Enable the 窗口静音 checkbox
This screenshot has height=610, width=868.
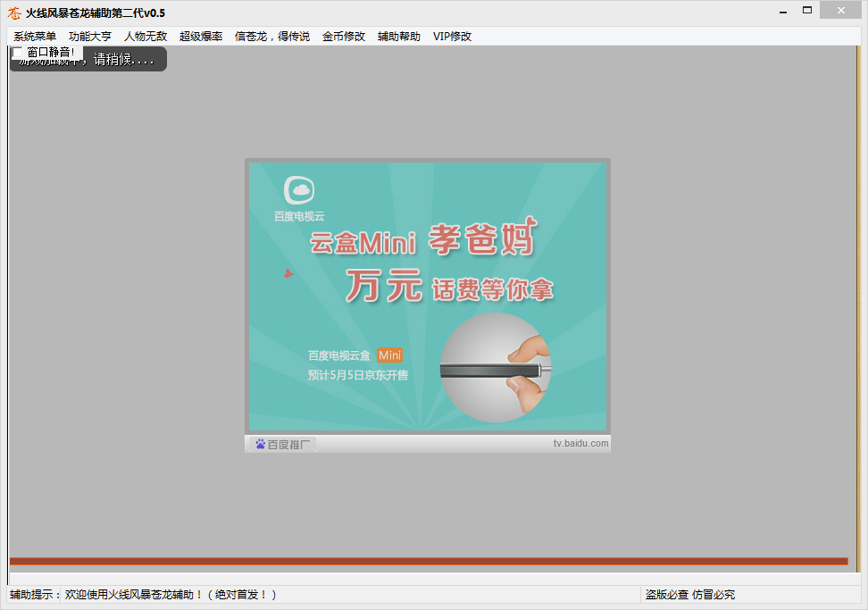(18, 52)
